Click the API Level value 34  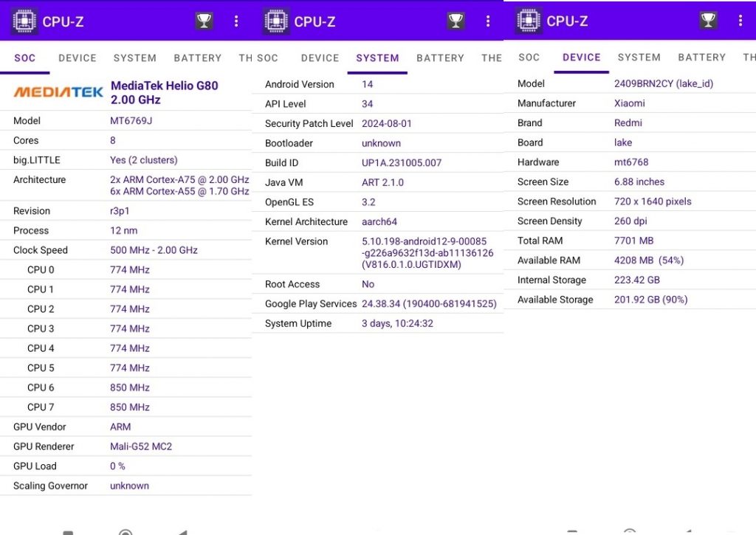coord(368,104)
